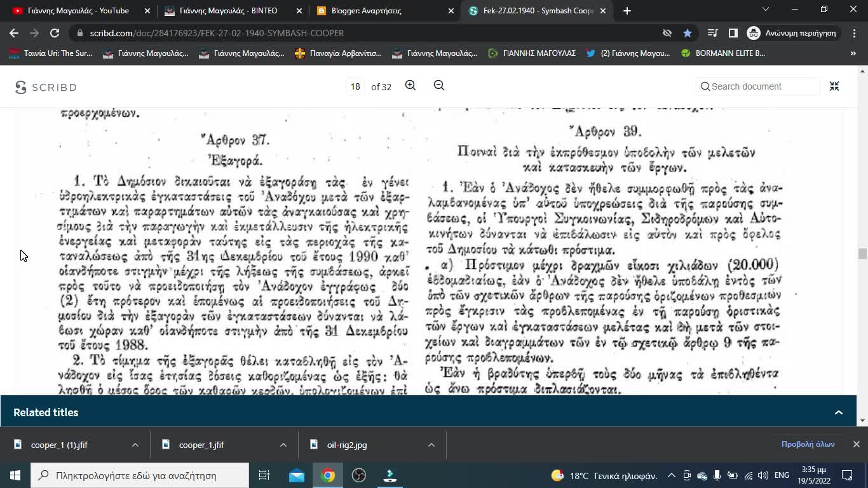The image size is (868, 488).
Task: Open the weather widget showing 18°C
Action: pyautogui.click(x=604, y=475)
